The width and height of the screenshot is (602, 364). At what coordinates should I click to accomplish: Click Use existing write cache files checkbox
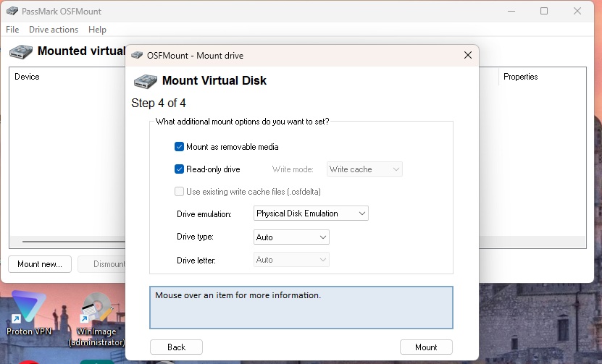coord(179,191)
